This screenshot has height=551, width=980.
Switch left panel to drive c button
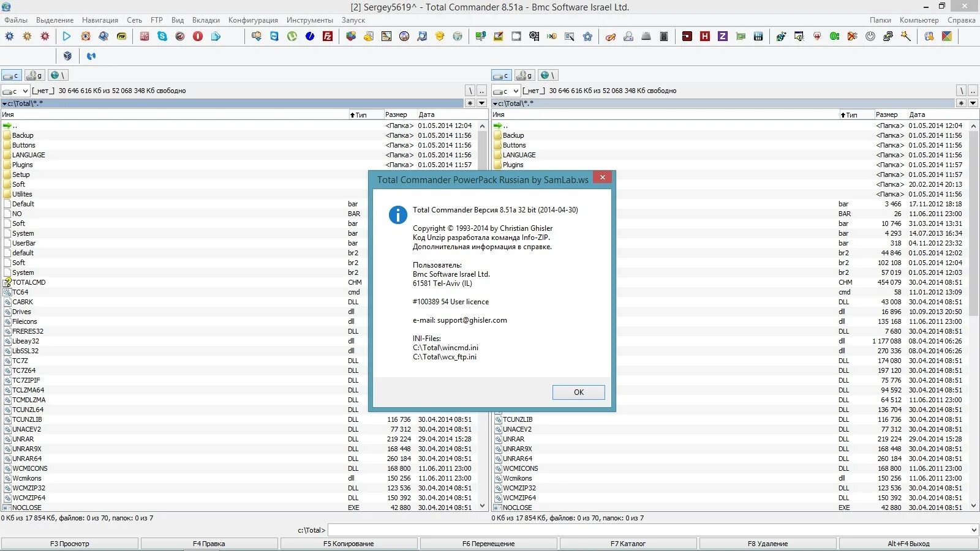pos(12,75)
